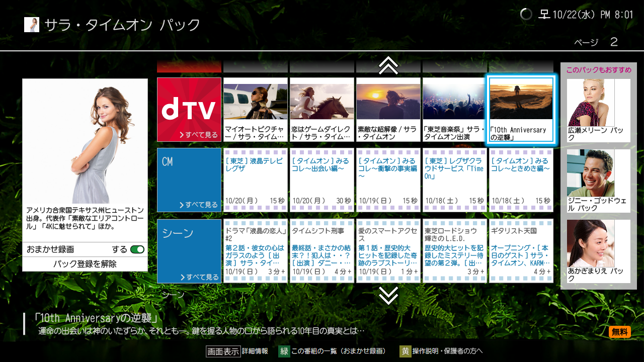Select the yellow 黄 key icon
This screenshot has height=362, width=644.
(406, 351)
